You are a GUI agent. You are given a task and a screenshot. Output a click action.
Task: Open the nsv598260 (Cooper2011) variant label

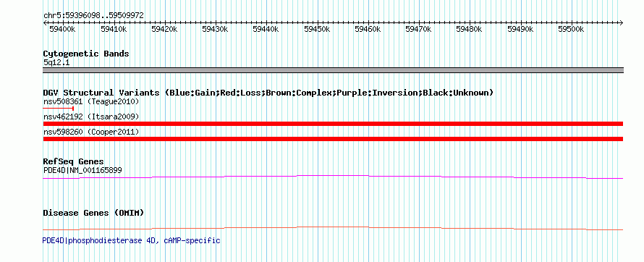point(91,132)
